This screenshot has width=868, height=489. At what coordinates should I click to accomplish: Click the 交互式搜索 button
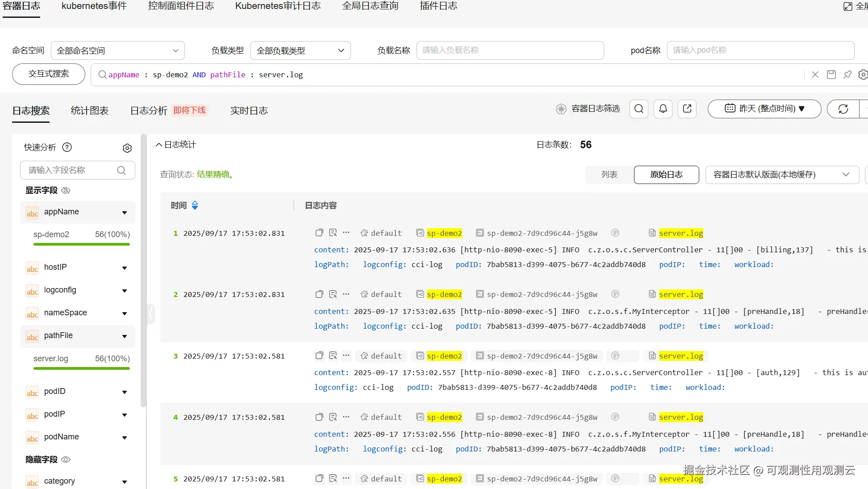(x=49, y=74)
